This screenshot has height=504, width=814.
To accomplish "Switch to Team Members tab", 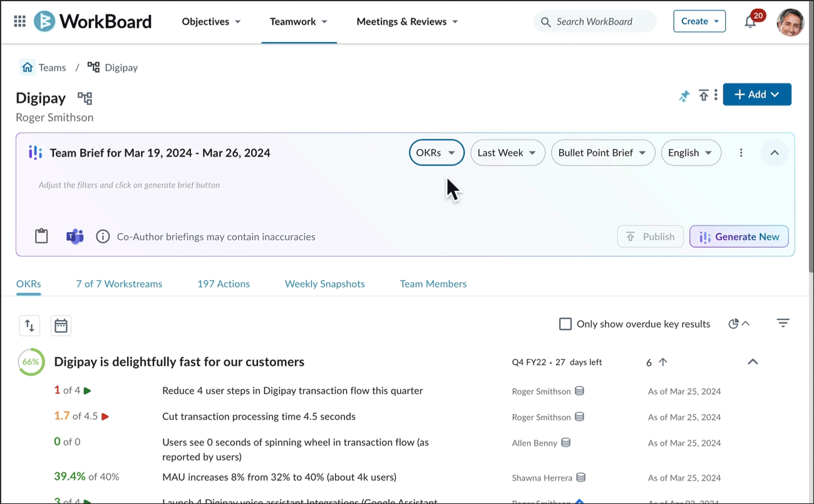I will click(x=433, y=284).
